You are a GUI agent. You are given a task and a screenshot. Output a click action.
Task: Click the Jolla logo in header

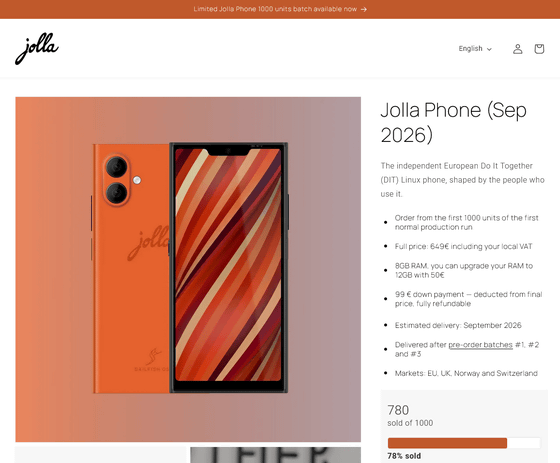(37, 49)
